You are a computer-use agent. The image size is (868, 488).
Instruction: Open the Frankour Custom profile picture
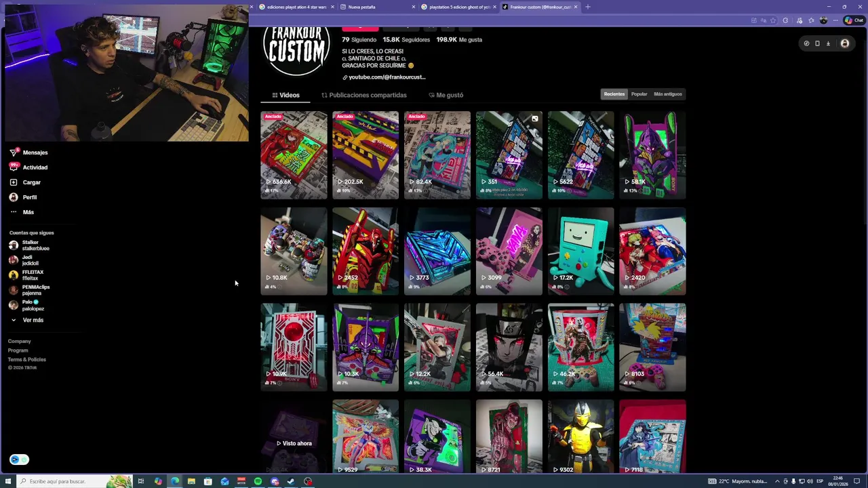(x=296, y=51)
